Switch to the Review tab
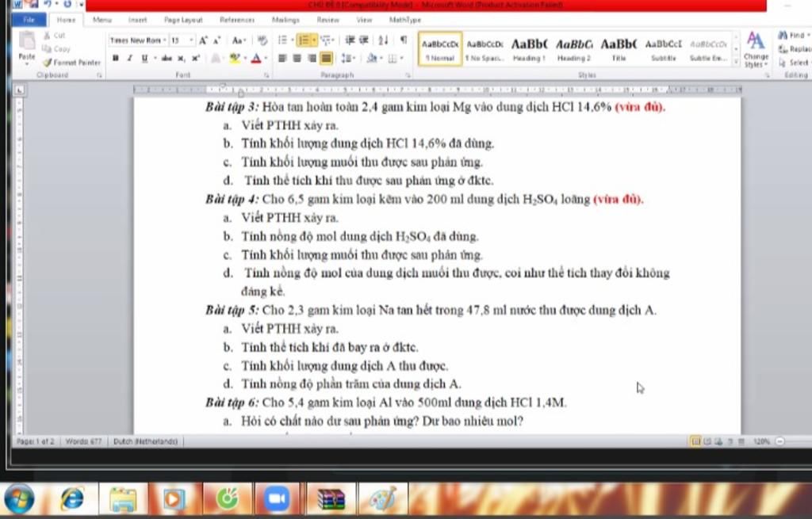This screenshot has height=519, width=812. click(x=327, y=20)
